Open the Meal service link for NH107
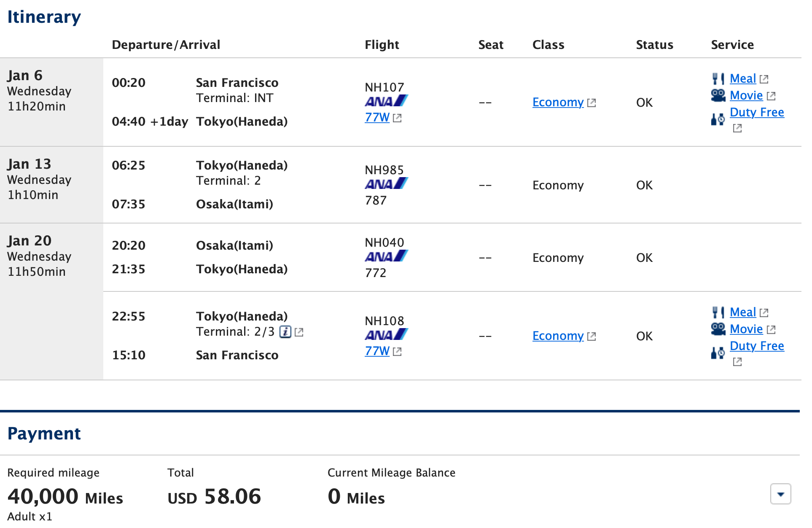This screenshot has width=812, height=528. (x=743, y=78)
